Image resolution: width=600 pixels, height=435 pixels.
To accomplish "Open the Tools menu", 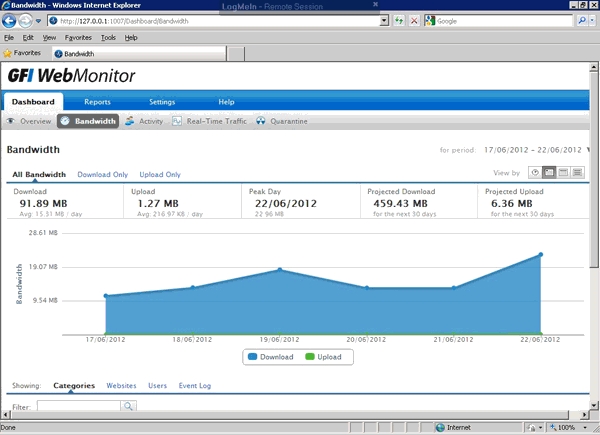I will pyautogui.click(x=108, y=37).
